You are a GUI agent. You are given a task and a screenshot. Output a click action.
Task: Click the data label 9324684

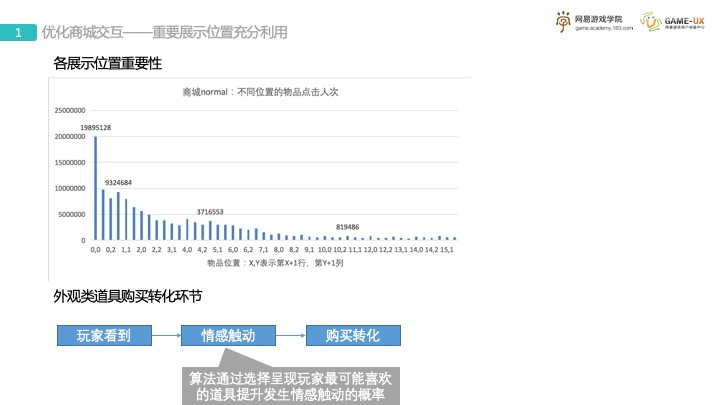118,183
